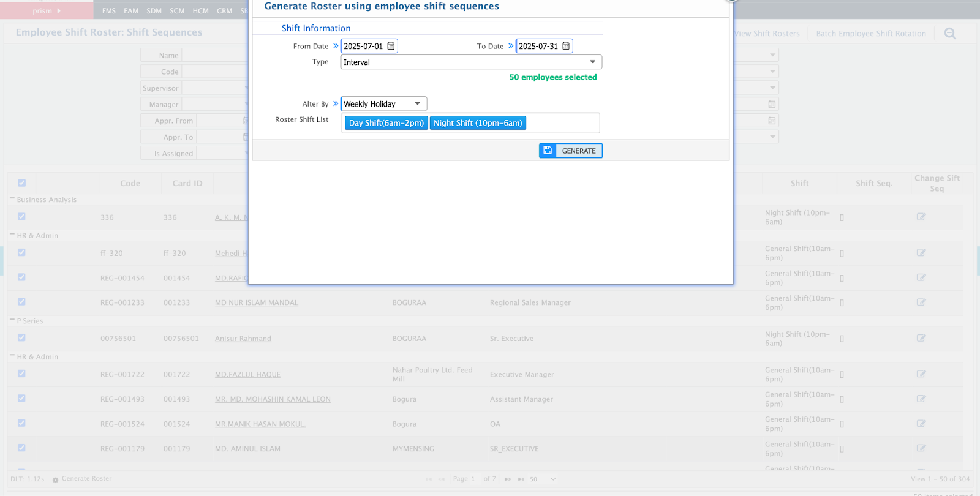Collapse the Business Analysis group
This screenshot has width=980, height=496.
[12, 200]
